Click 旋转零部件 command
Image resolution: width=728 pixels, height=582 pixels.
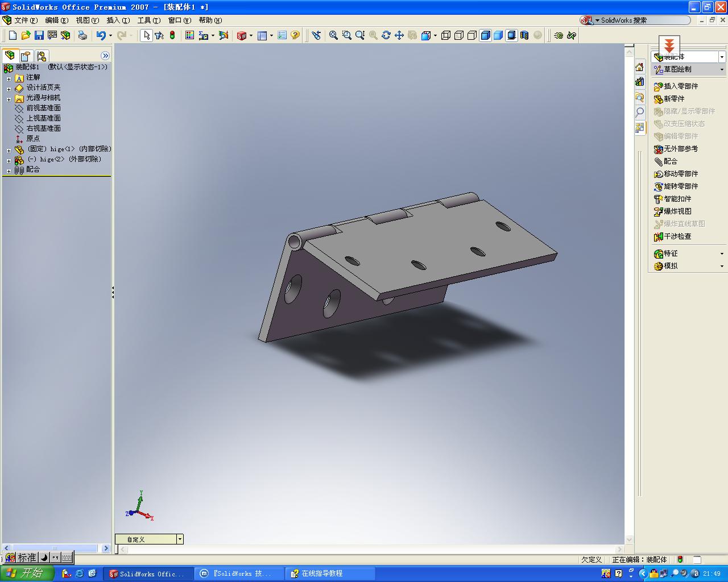tap(676, 186)
